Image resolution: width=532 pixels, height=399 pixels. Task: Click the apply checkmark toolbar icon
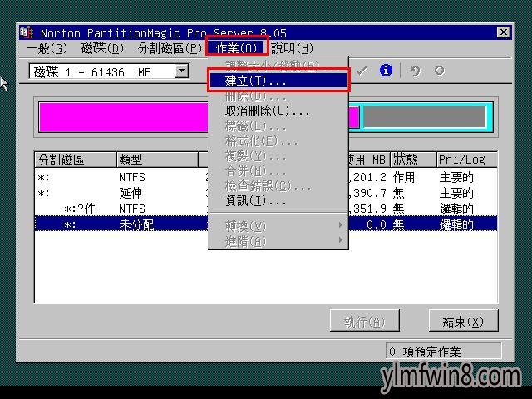point(362,71)
